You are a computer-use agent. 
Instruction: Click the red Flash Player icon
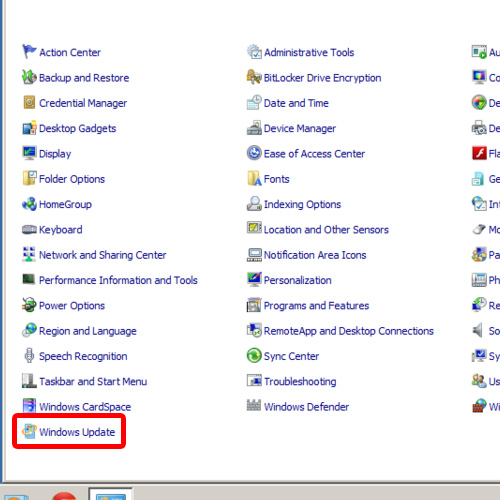(x=479, y=153)
